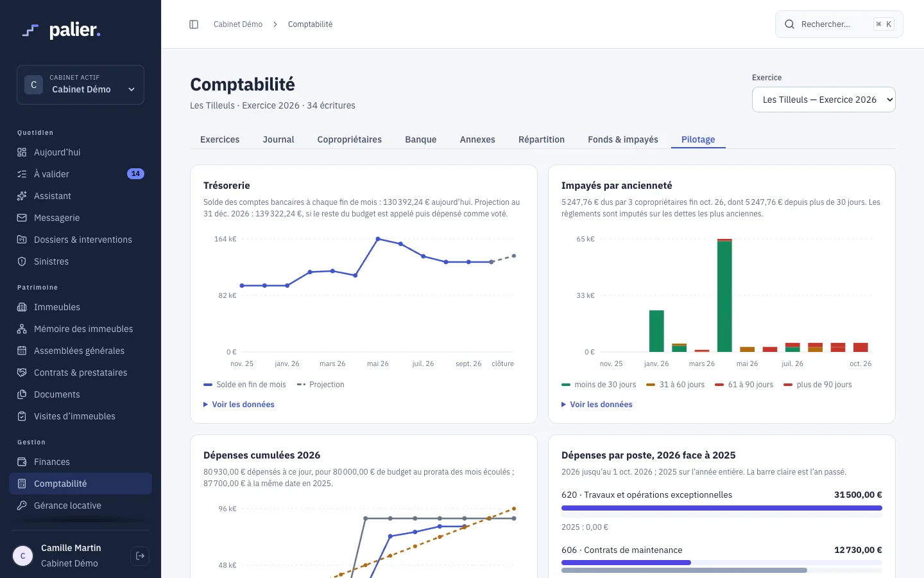Click the logout icon beside Camille Martin

(x=140, y=556)
